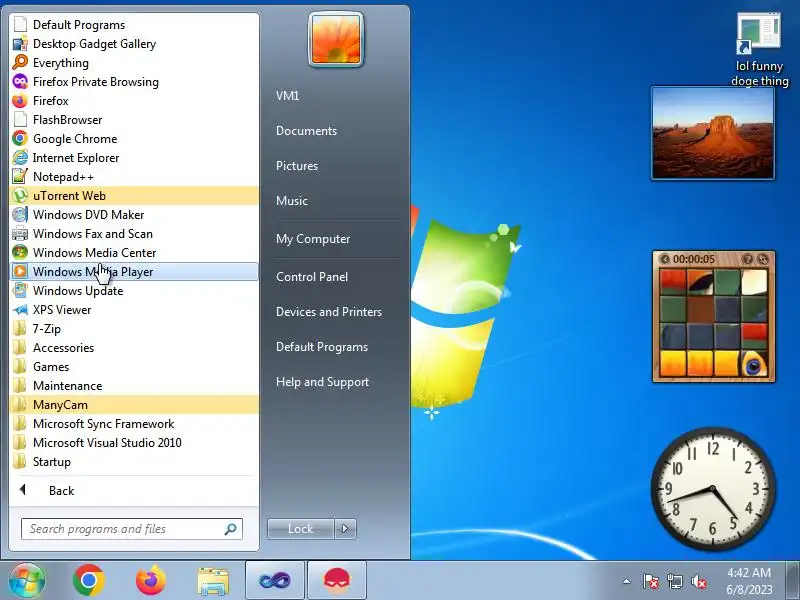Click the puzzle gadget help icon
Viewport: 800px width, 600px height.
pos(747,259)
